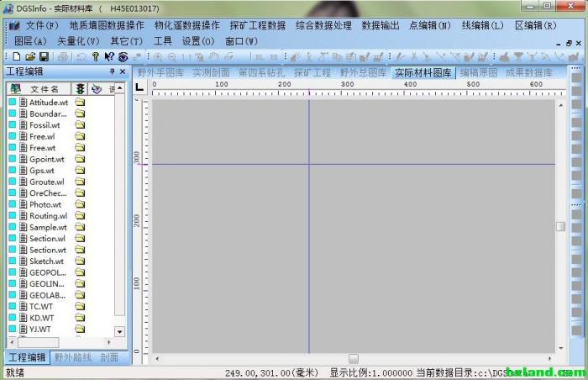Switch to the 成果数据库 tab

529,72
